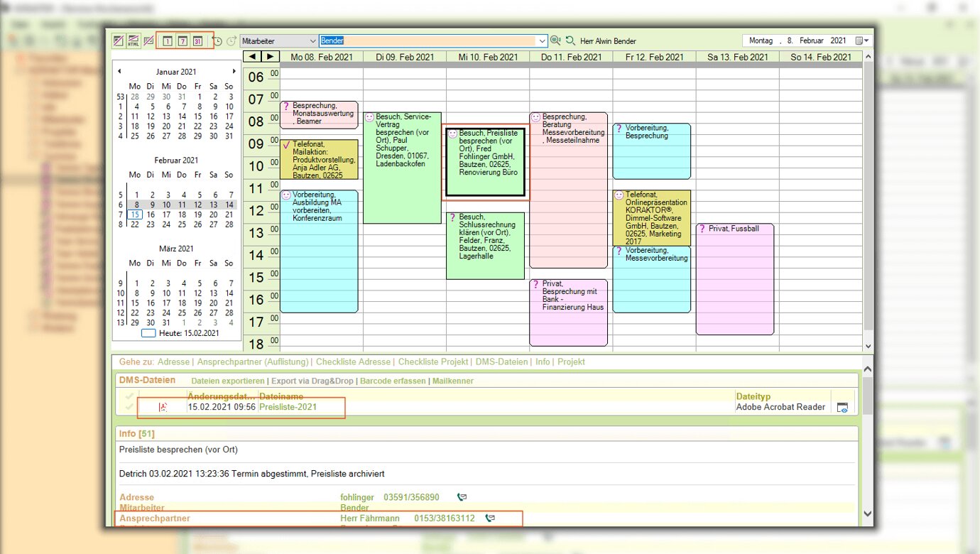This screenshot has width=980, height=554.
Task: Open the PDF icon for Preisliste-2021
Action: (163, 407)
